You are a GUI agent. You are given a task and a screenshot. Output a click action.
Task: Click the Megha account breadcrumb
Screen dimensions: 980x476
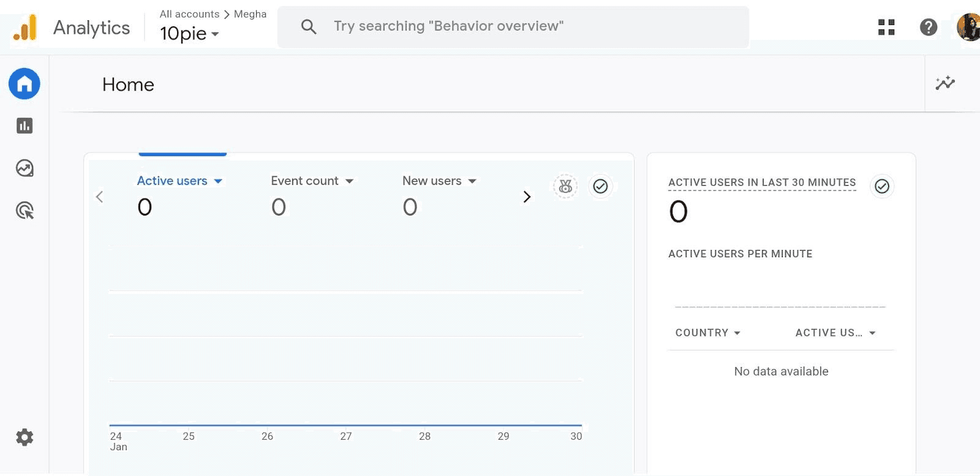click(x=250, y=13)
